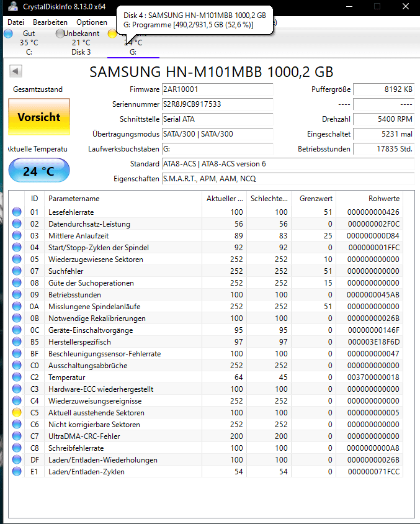Click status orb of row 0B Notwendige Rekalibrierungen
The height and width of the screenshot is (524, 420).
click(17, 318)
